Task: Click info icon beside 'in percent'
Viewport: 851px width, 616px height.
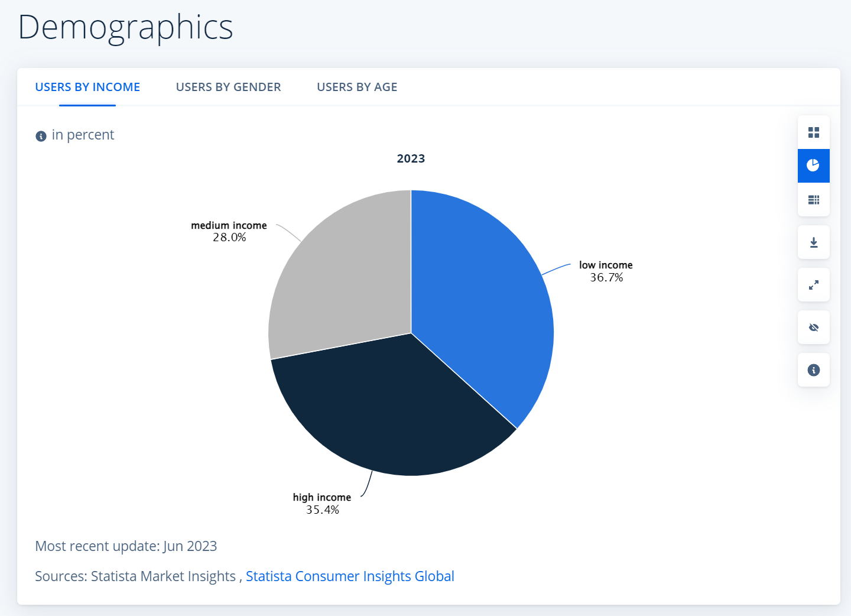Action: pos(41,136)
